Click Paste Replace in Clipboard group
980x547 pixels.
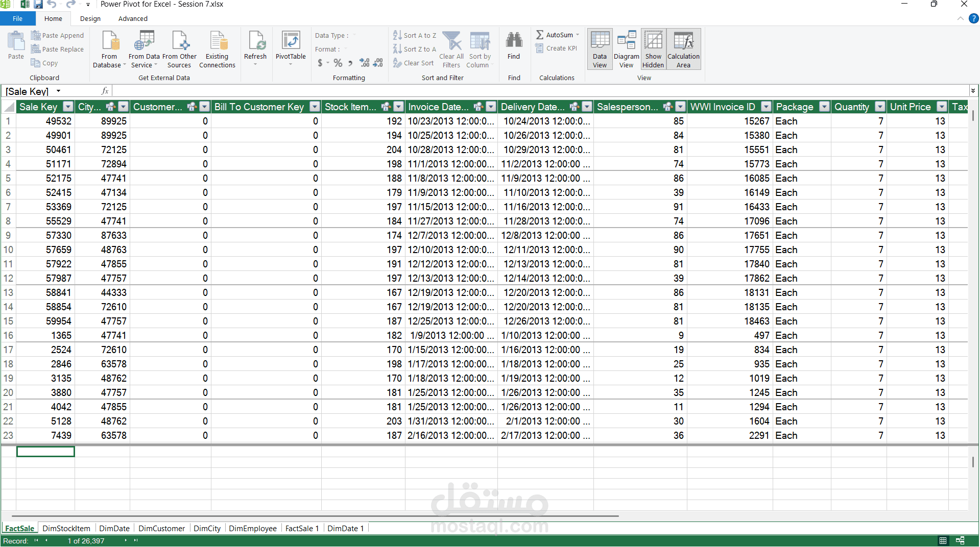coord(57,49)
